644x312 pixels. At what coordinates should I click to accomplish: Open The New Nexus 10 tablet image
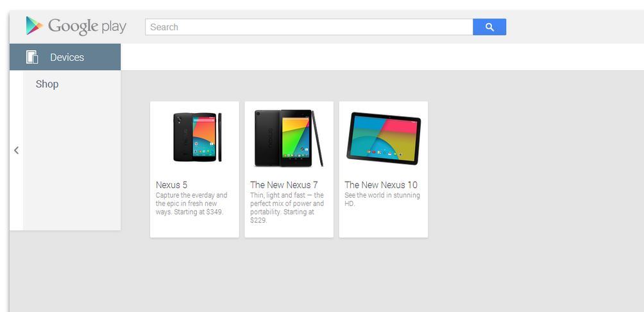(384, 138)
